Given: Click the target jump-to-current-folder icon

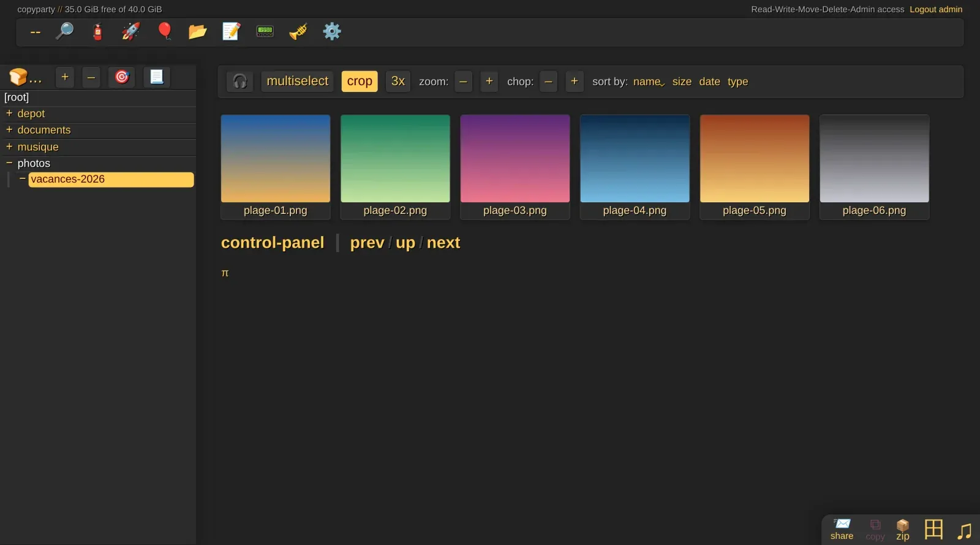Looking at the screenshot, I should [x=122, y=77].
